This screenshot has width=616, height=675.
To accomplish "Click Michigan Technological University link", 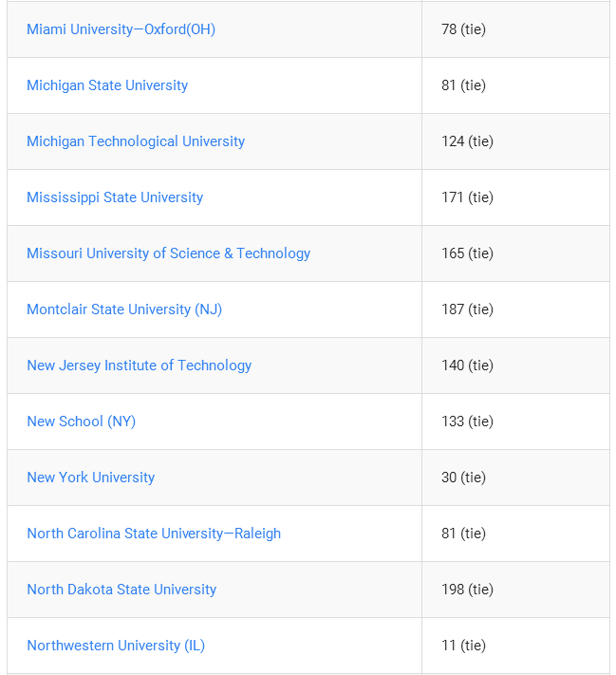I will [x=136, y=141].
